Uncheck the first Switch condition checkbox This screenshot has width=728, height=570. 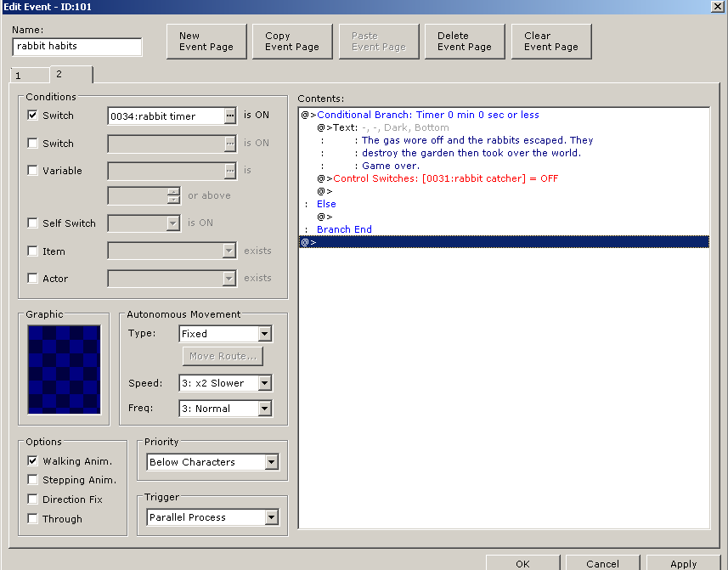point(33,116)
